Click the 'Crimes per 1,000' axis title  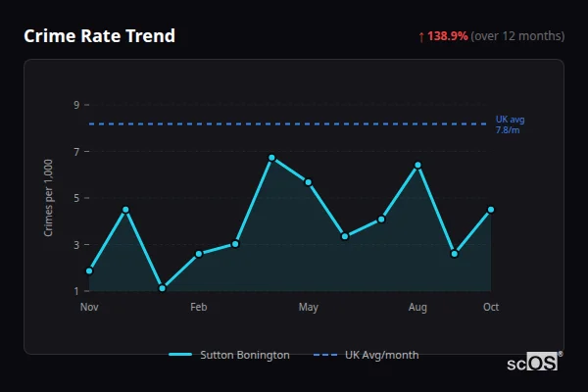click(x=48, y=198)
